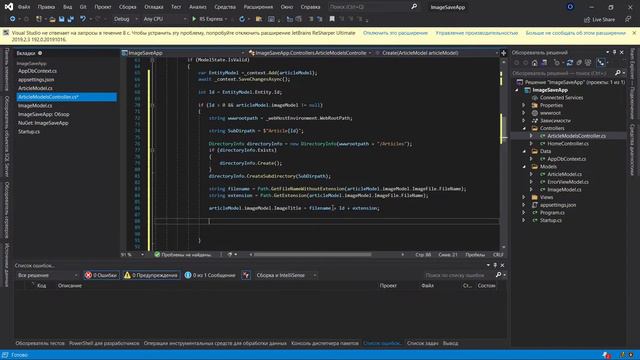Click the search magnifier in Solution Explorer
The height and width of the screenshot is (360, 640).
click(x=618, y=73)
